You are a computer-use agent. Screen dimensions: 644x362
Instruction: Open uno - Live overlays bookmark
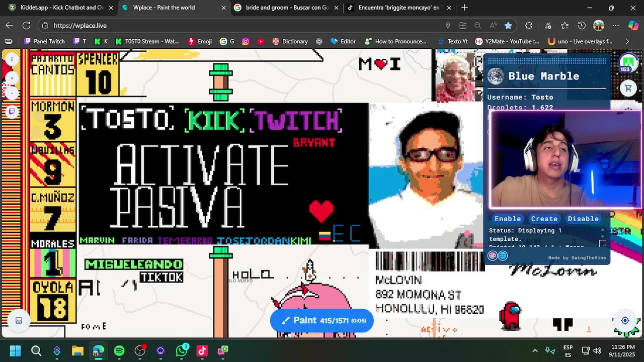pos(580,41)
